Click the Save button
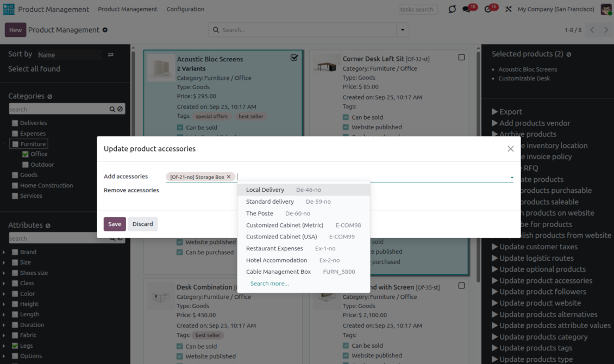The height and width of the screenshot is (364, 614). click(115, 224)
